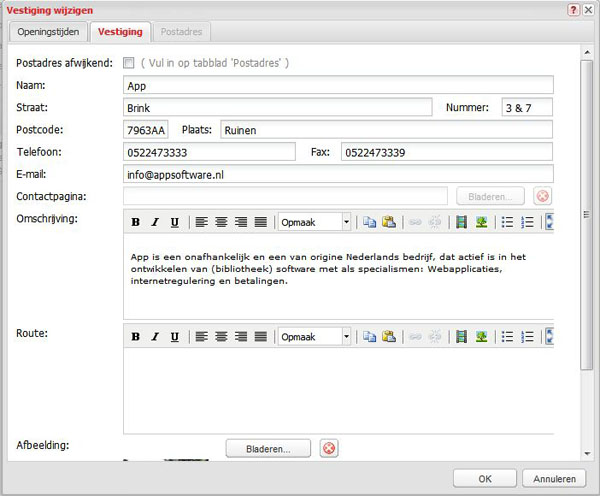Click the scrollbar down arrow
The image size is (600, 496).
587,454
